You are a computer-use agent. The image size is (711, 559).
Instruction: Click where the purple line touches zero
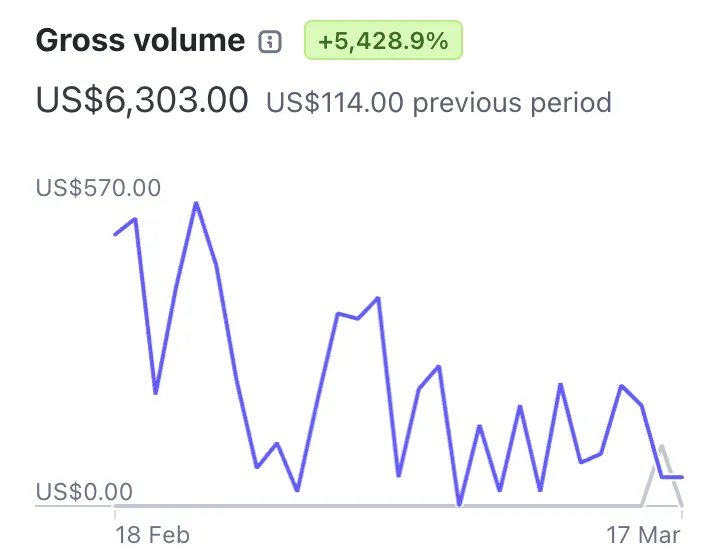pos(459,504)
